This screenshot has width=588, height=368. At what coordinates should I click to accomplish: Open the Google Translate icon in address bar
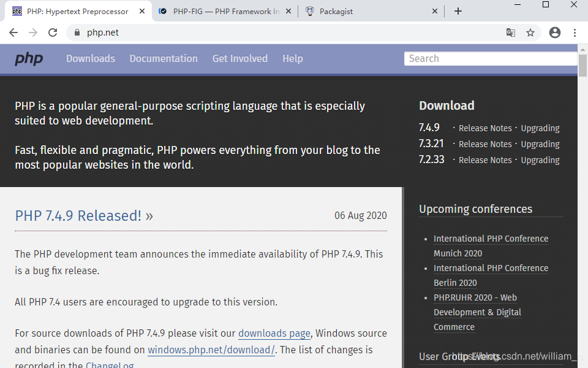coord(511,32)
